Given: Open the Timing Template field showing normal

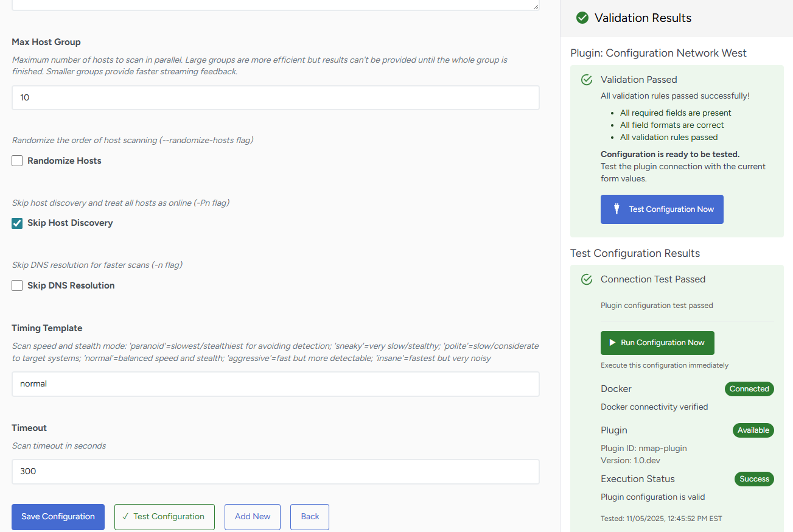Looking at the screenshot, I should coord(275,384).
